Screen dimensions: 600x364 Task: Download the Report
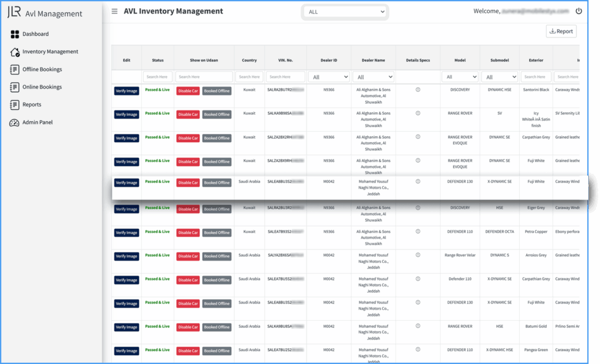tap(561, 32)
